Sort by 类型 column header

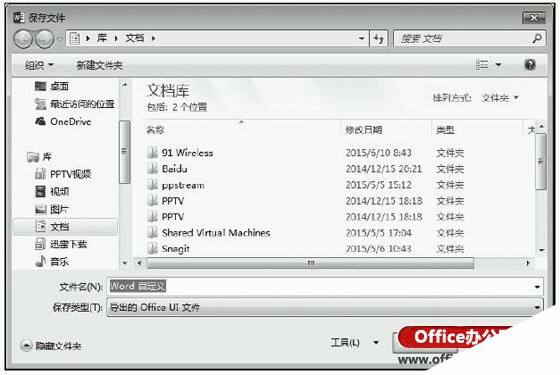coord(445,130)
